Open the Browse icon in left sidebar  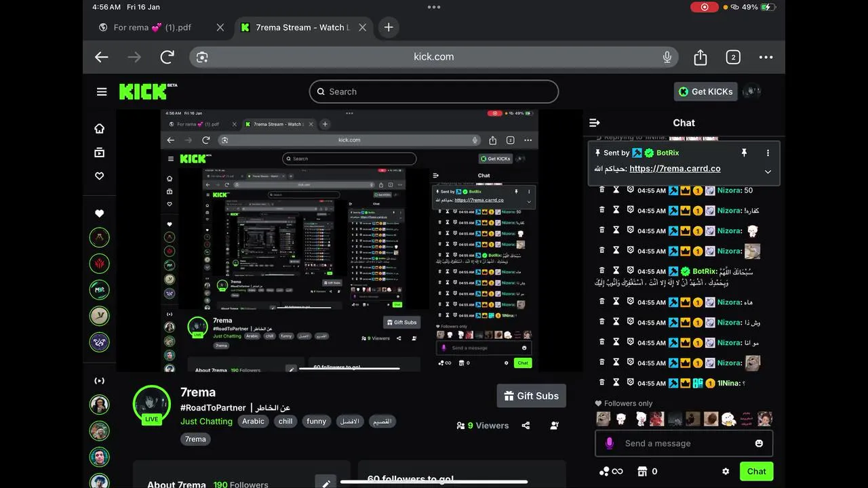pyautogui.click(x=100, y=152)
